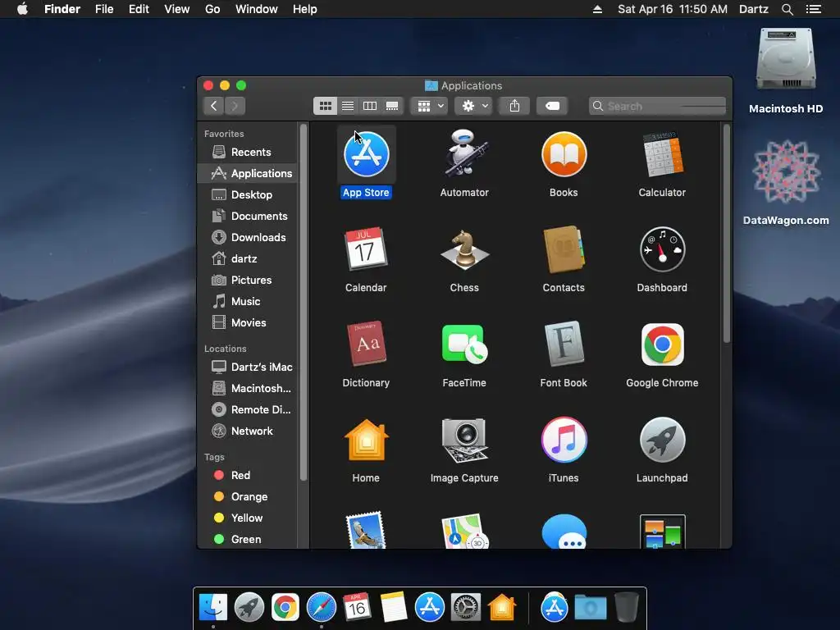
Task: Open the Go menu
Action: tap(212, 9)
